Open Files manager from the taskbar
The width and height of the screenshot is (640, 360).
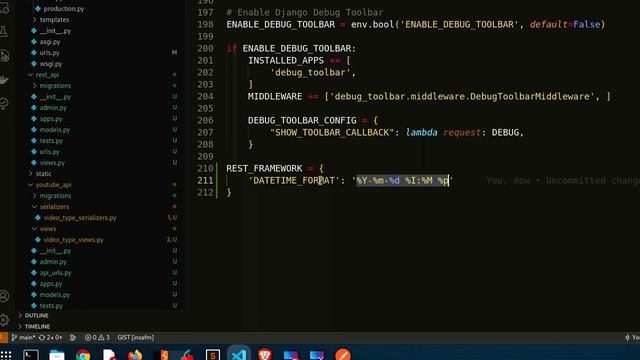pos(57,355)
